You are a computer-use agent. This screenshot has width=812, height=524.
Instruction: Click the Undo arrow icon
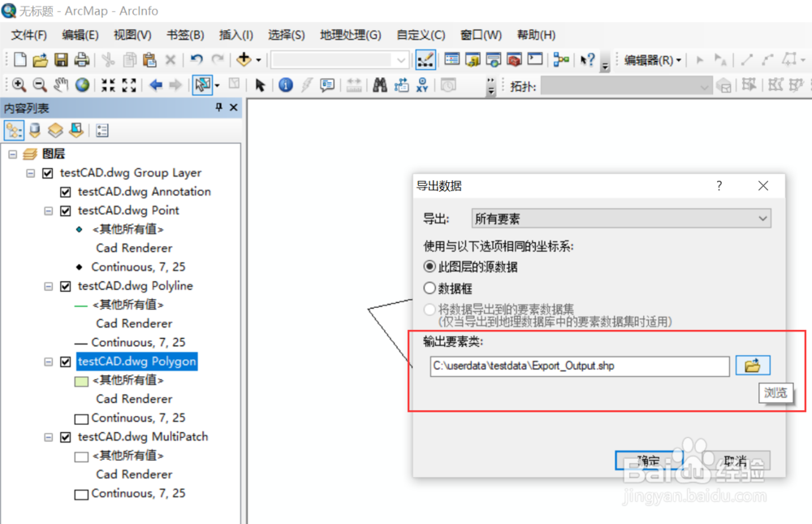tap(197, 59)
